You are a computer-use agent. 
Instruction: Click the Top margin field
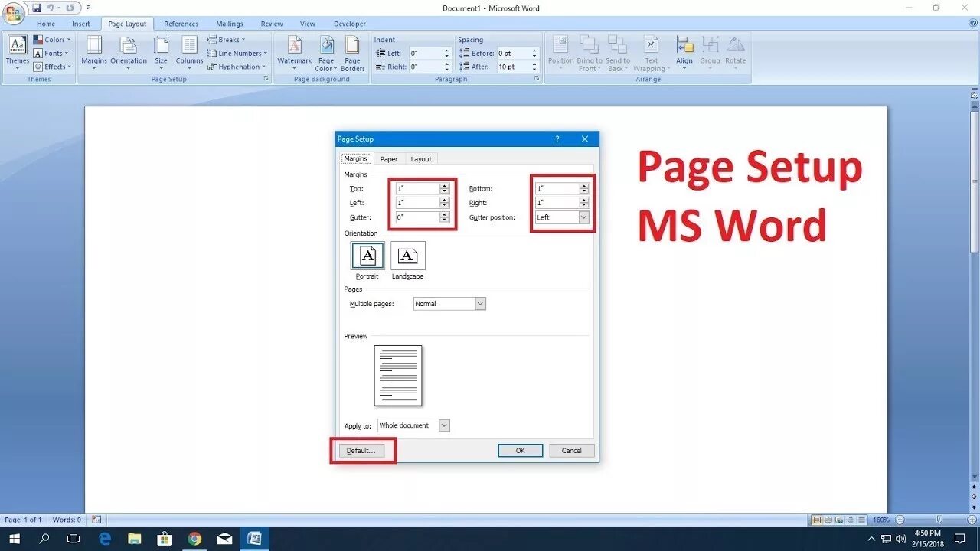point(423,188)
